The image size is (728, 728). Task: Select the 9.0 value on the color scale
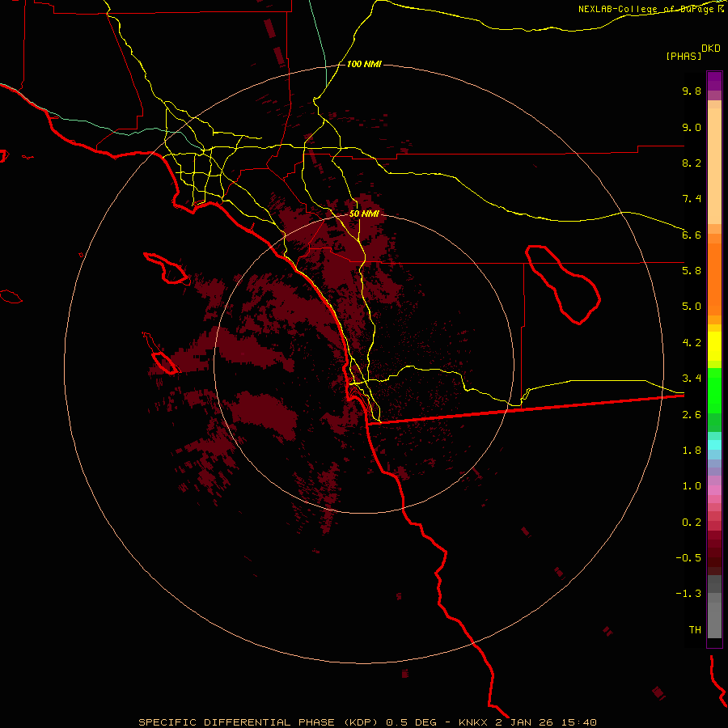point(692,127)
